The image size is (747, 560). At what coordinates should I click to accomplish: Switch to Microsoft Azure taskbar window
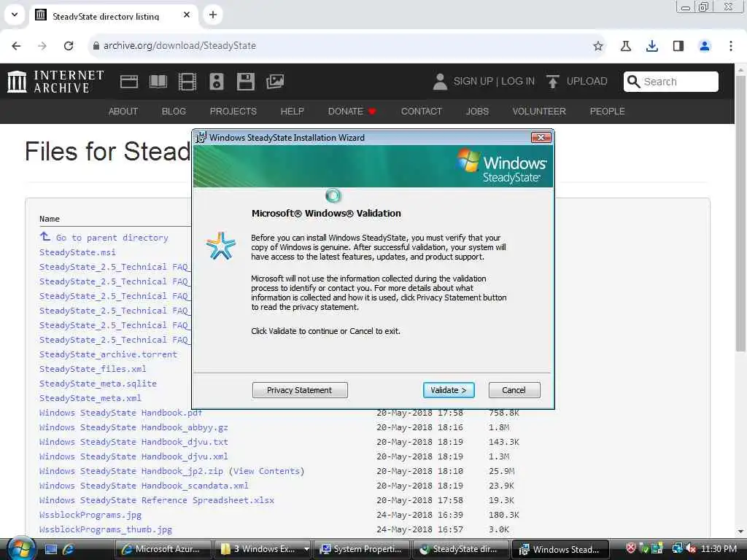coord(163,549)
